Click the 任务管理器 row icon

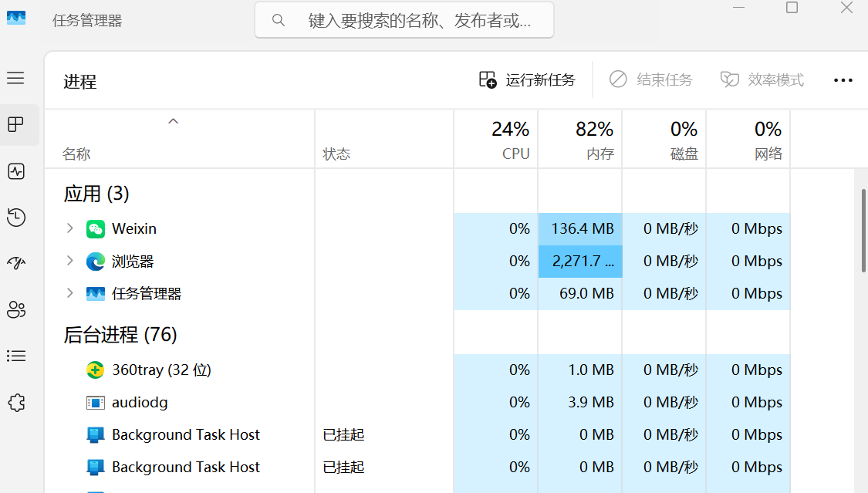[95, 294]
